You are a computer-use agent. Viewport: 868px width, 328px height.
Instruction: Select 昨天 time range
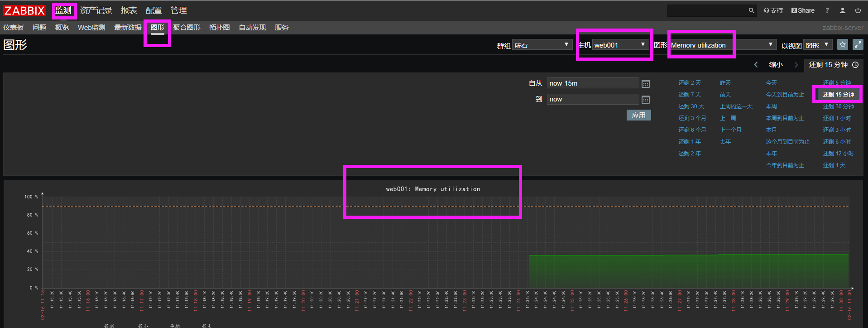click(725, 83)
